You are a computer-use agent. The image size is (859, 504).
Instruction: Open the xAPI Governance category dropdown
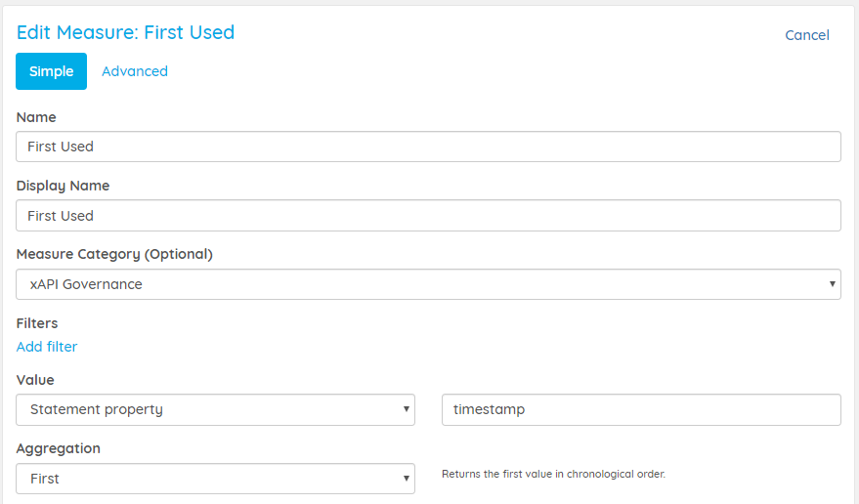(428, 284)
